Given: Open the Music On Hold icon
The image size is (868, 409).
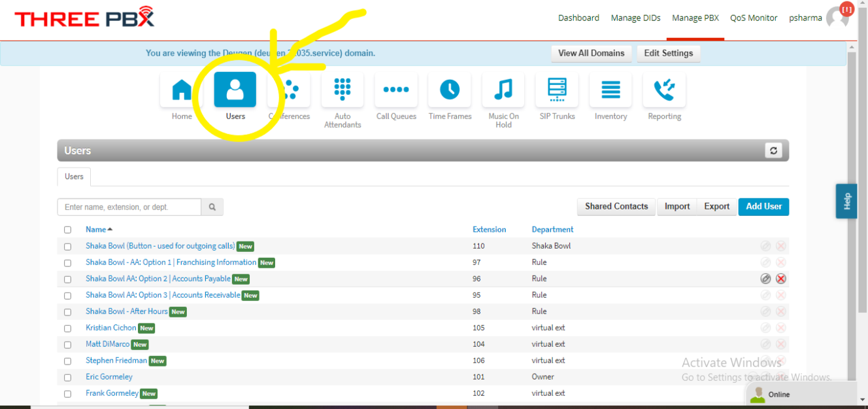Looking at the screenshot, I should [503, 90].
